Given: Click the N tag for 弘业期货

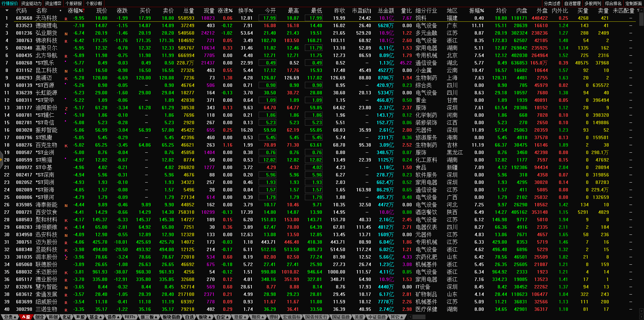Looking at the screenshot, I should pos(66,34).
